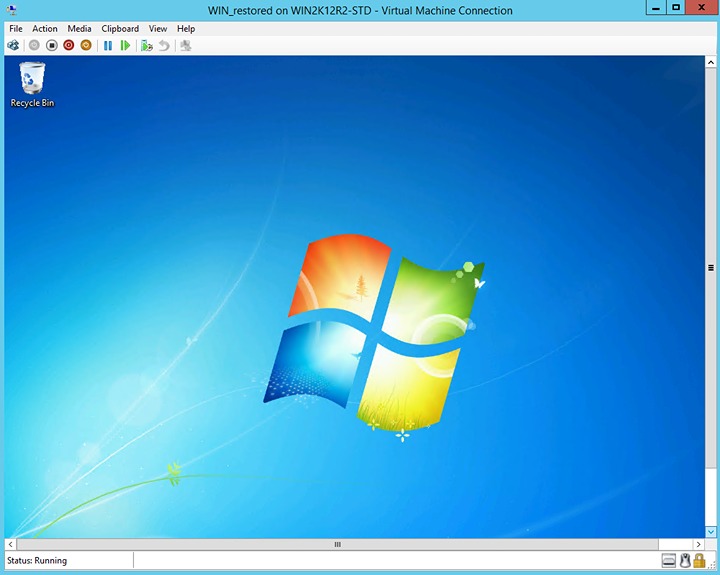
Task: Click the Checkpoint toolbar icon
Action: 147,45
